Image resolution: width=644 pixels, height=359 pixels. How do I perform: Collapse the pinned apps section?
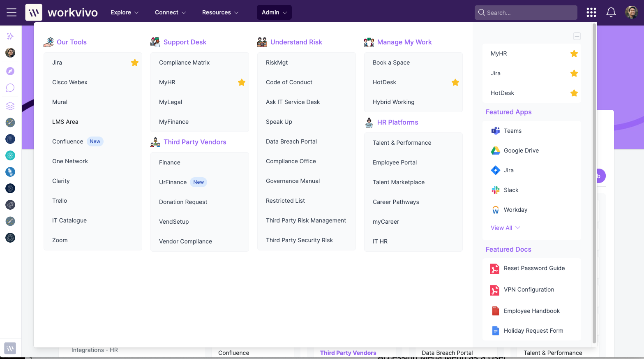pyautogui.click(x=577, y=36)
